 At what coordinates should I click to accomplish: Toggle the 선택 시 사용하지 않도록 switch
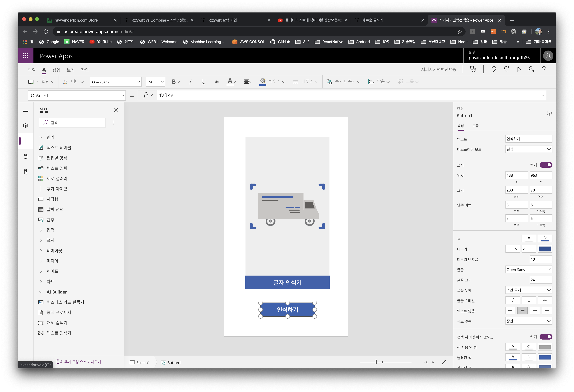tap(546, 337)
